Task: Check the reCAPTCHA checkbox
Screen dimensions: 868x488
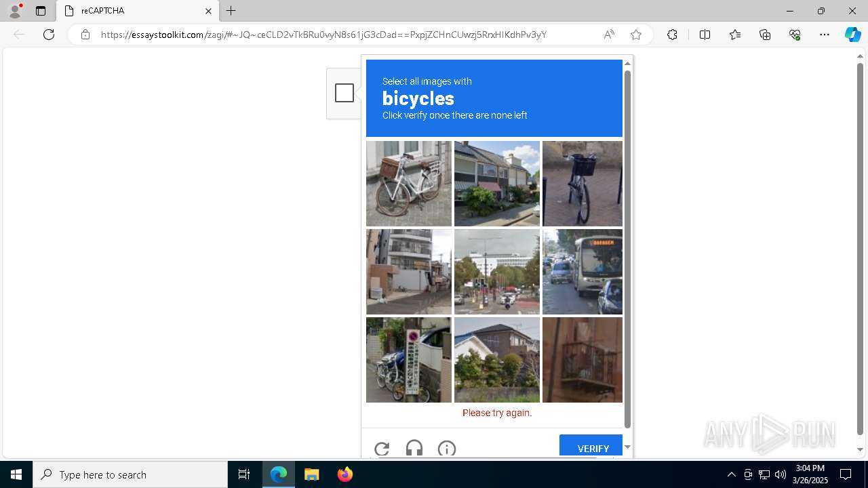Action: point(344,93)
